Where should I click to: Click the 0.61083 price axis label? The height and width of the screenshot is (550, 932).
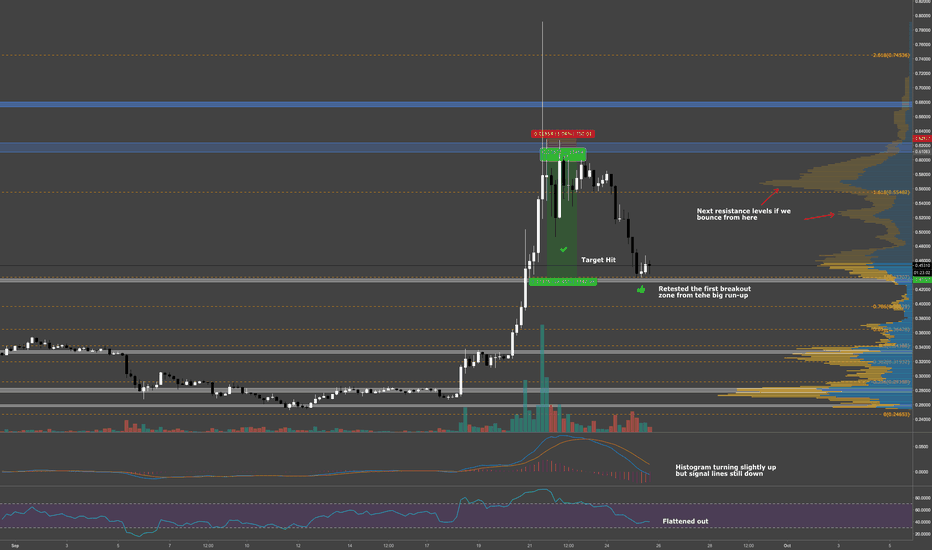tap(922, 152)
